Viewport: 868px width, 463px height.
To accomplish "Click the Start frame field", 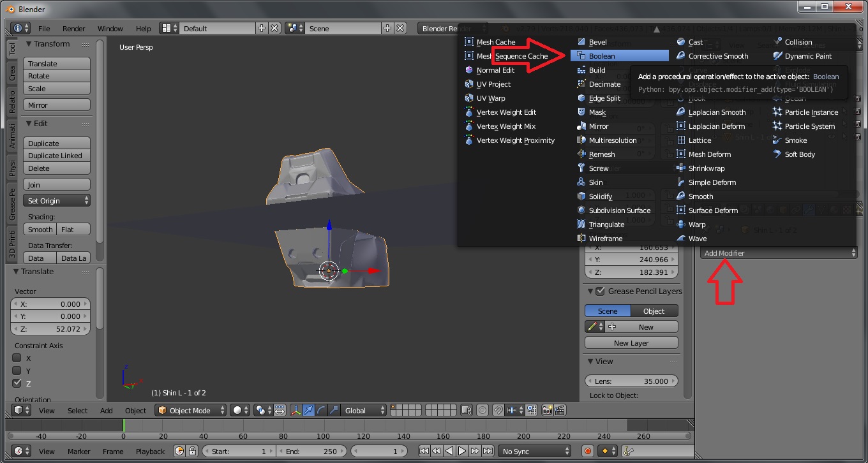I will click(x=239, y=452).
